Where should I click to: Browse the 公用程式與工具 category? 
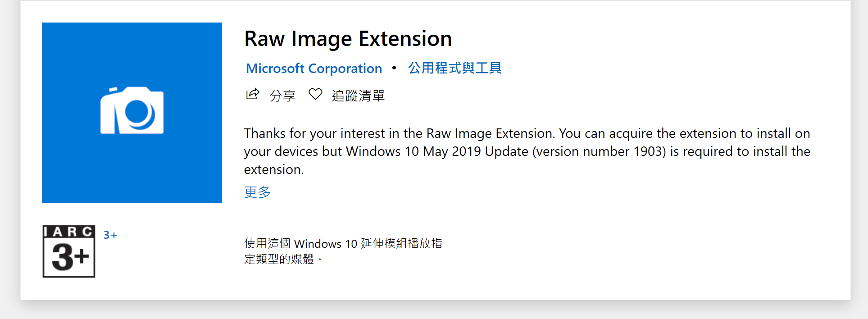[x=454, y=68]
